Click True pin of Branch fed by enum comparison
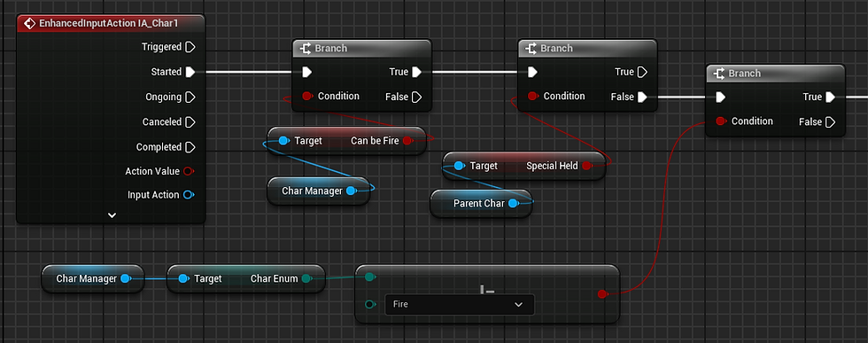The width and height of the screenshot is (868, 343). pyautogui.click(x=830, y=97)
